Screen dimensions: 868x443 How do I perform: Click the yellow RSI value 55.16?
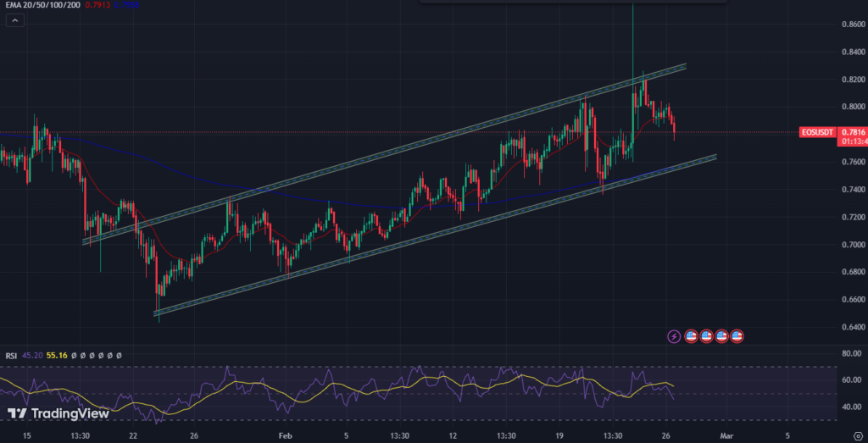(58, 356)
